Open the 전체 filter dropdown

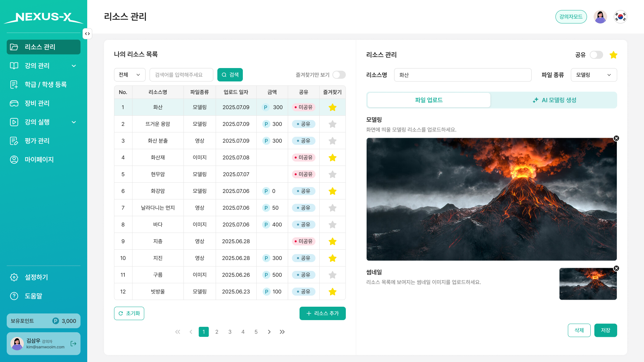129,75
